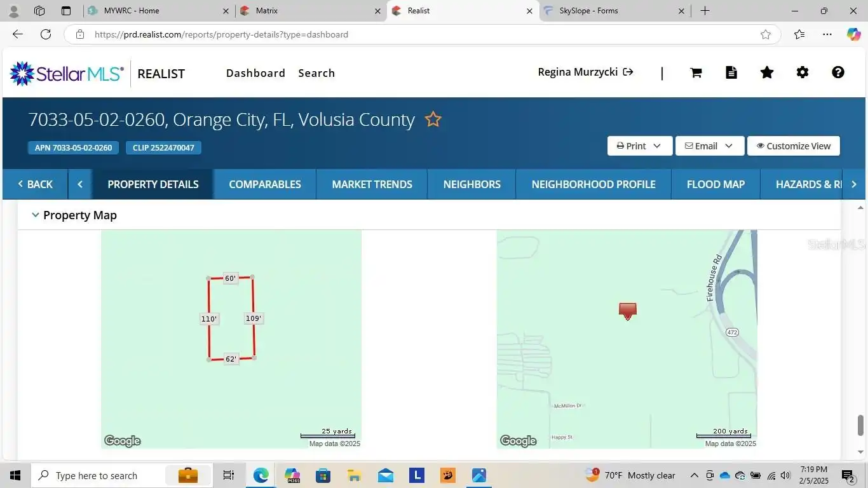Open the shopping cart icon
This screenshot has height=488, width=868.
(696, 72)
